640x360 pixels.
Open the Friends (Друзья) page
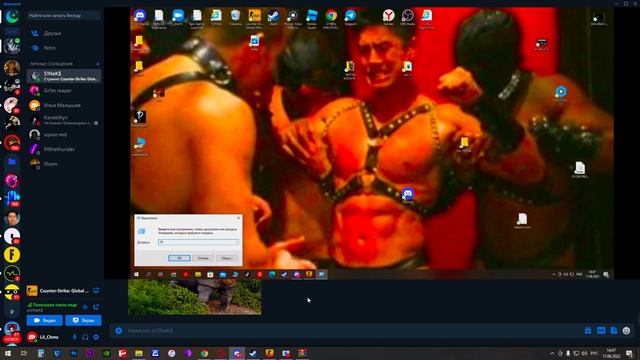pyautogui.click(x=63, y=33)
